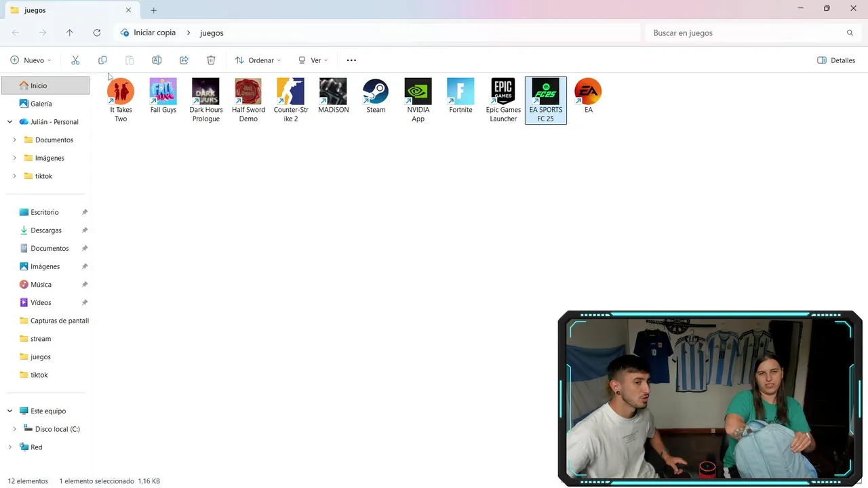Open the It Takes Two shortcut
This screenshot has width=868, height=488.
point(121,100)
